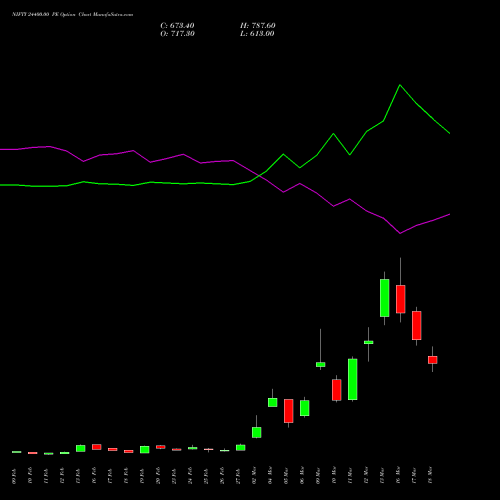Select the green candle for 27 Feb

point(240,448)
